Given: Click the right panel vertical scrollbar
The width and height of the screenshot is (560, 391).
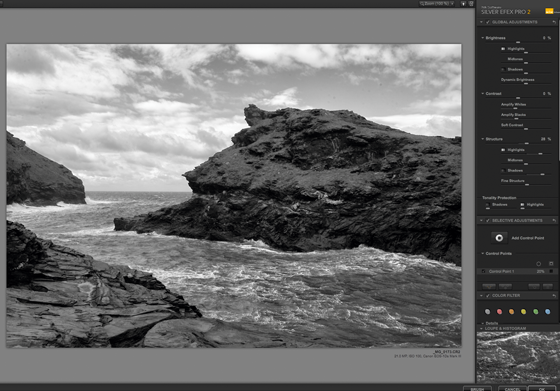Looking at the screenshot, I should [559, 89].
